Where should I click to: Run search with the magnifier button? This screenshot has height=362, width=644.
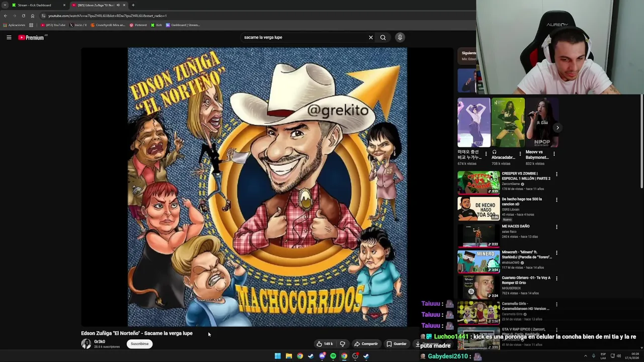coord(383,37)
